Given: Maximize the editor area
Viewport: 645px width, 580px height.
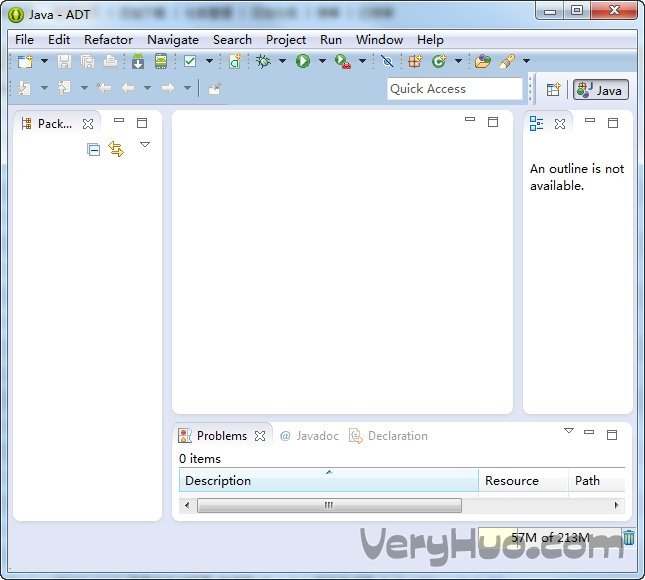Looking at the screenshot, I should tap(493, 122).
